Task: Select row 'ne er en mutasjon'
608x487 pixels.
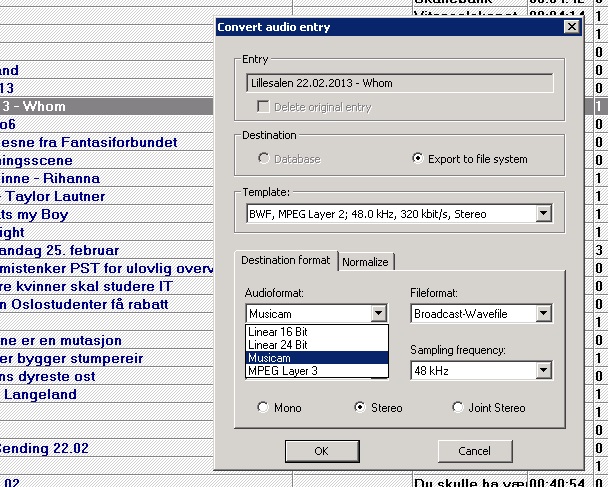Action: coord(106,340)
